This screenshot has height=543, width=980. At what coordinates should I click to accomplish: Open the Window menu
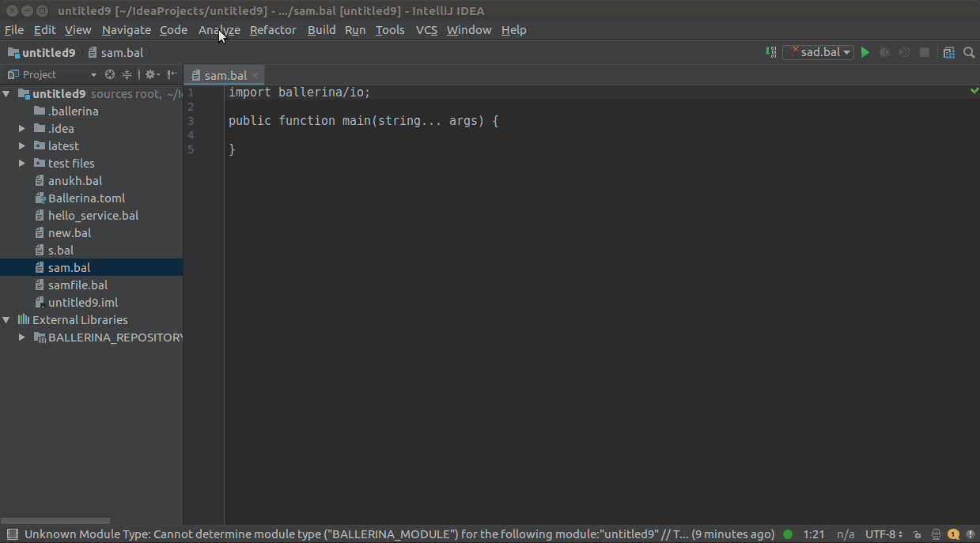469,30
